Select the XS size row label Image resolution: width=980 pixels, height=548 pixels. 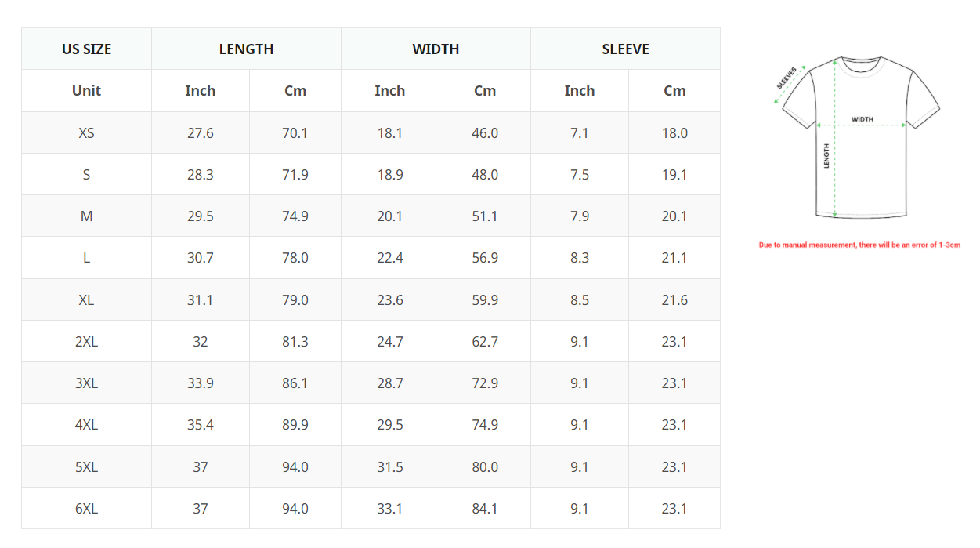(86, 132)
